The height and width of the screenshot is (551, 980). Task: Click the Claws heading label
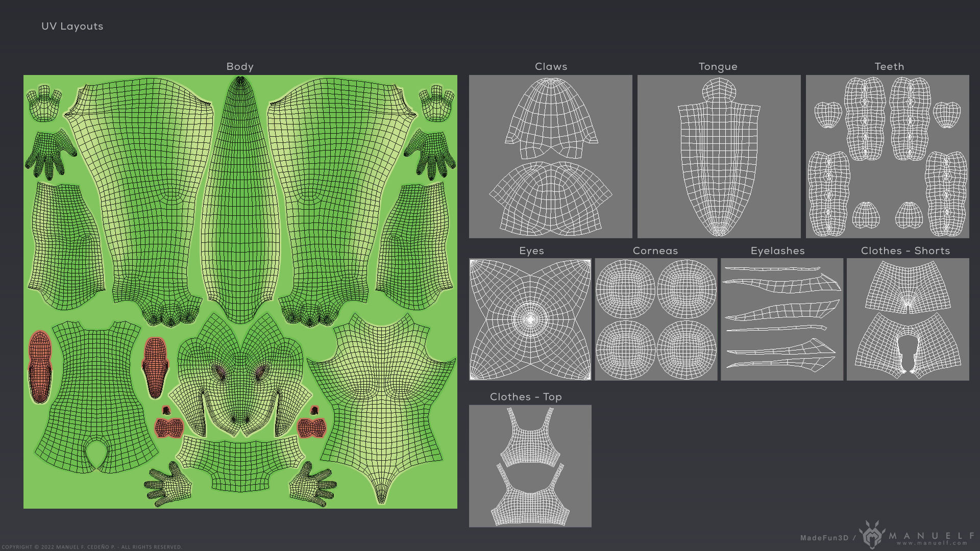(x=551, y=66)
